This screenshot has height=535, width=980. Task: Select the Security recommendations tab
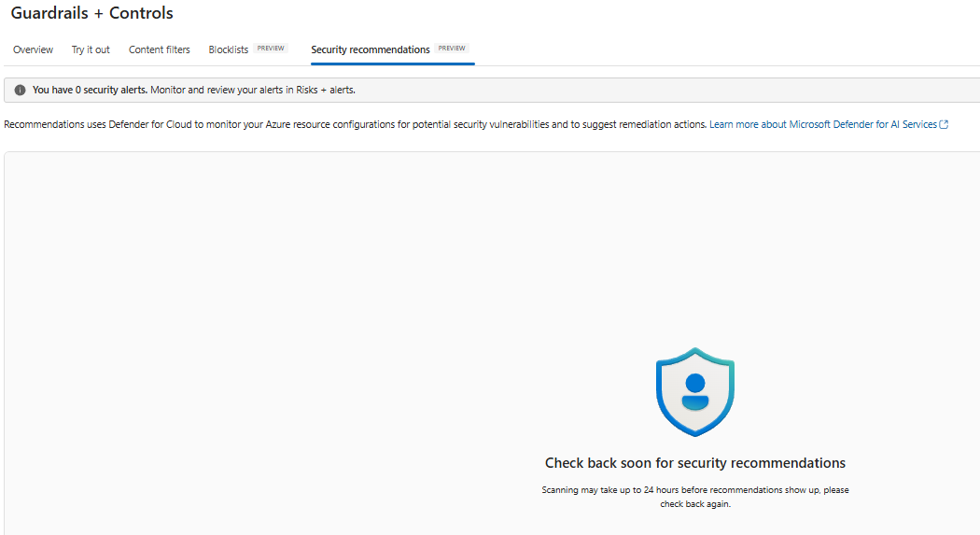click(x=371, y=49)
